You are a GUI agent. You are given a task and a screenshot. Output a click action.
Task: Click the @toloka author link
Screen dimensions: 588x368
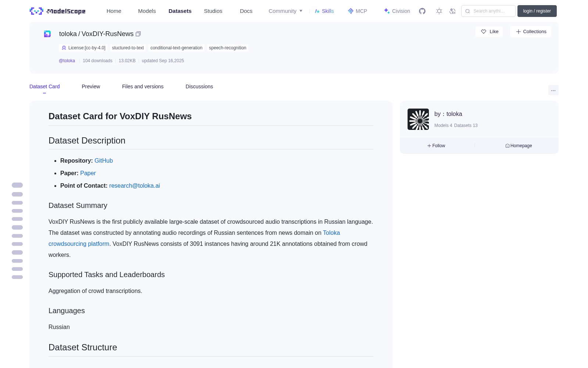[67, 61]
